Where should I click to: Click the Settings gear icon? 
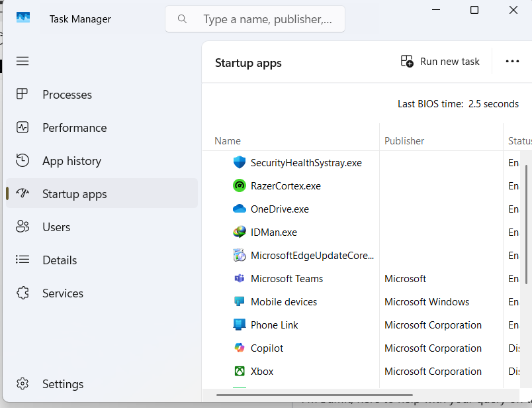click(22, 383)
